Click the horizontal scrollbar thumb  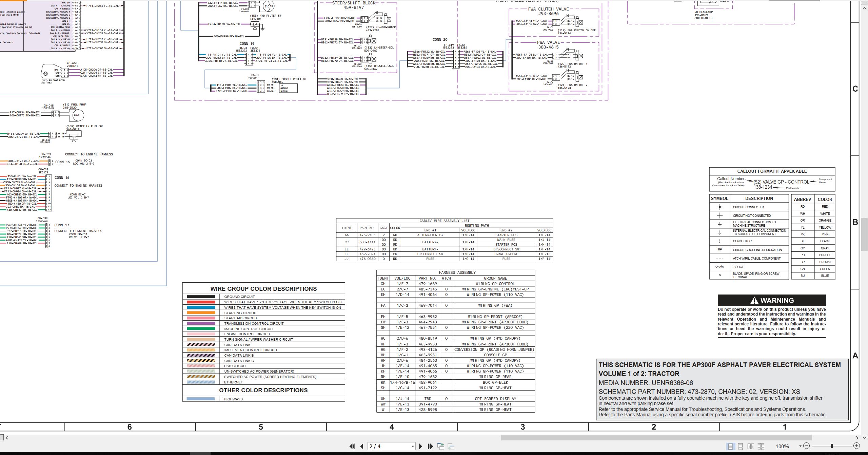pyautogui.click(x=656, y=438)
